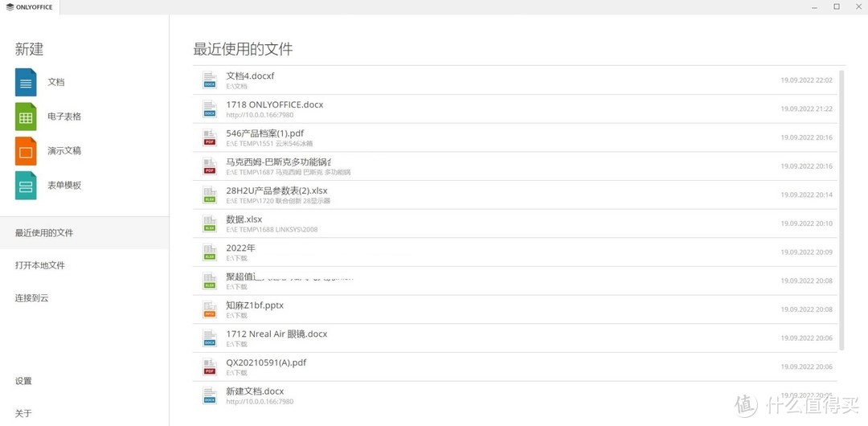Click the timestamp 19.09.2022 22:02
This screenshot has height=426, width=868.
tap(807, 80)
